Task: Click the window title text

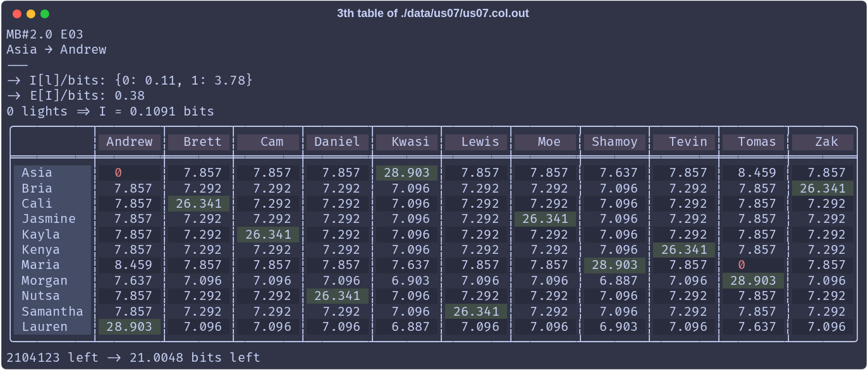Action: click(x=433, y=13)
